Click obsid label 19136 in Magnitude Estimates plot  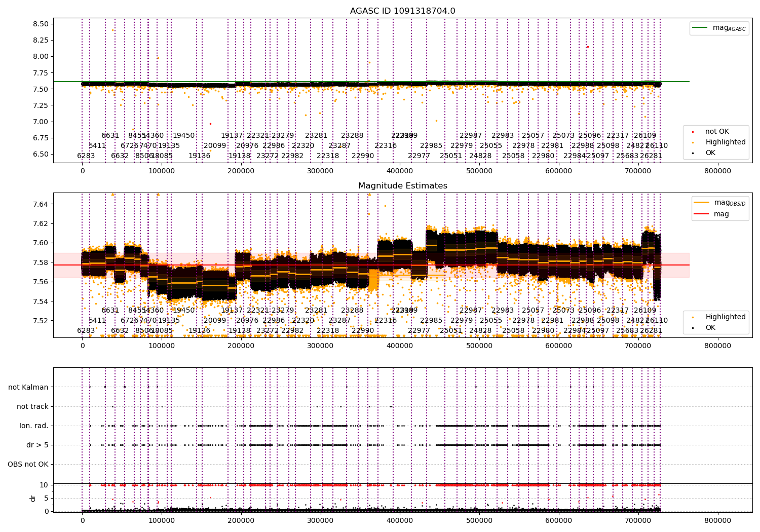200,331
